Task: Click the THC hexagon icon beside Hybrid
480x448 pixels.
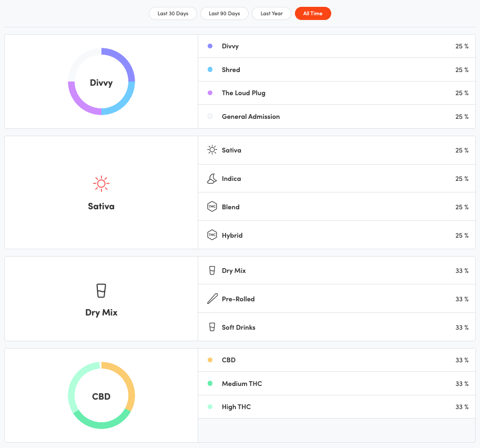Action: 212,236
